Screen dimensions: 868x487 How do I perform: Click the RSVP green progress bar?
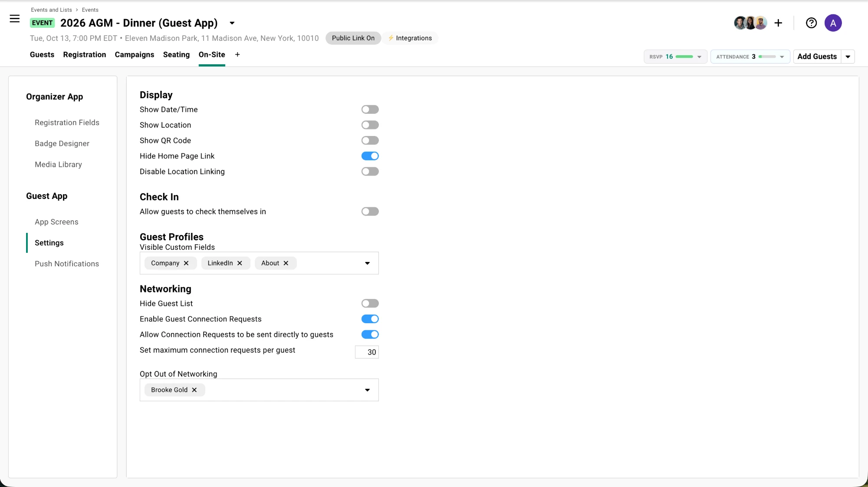click(x=684, y=56)
